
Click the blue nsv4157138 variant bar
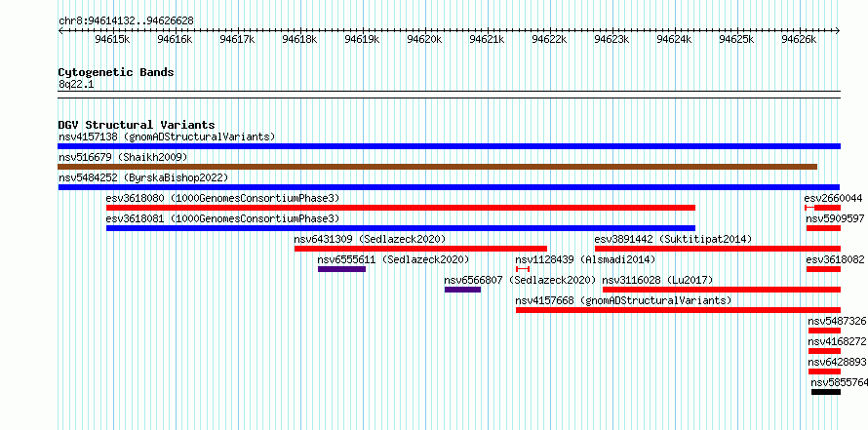[449, 146]
